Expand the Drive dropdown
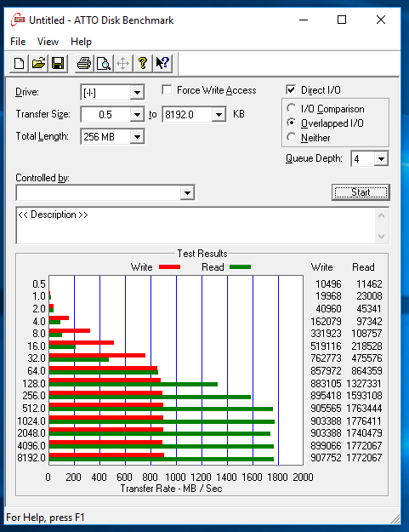 (137, 92)
